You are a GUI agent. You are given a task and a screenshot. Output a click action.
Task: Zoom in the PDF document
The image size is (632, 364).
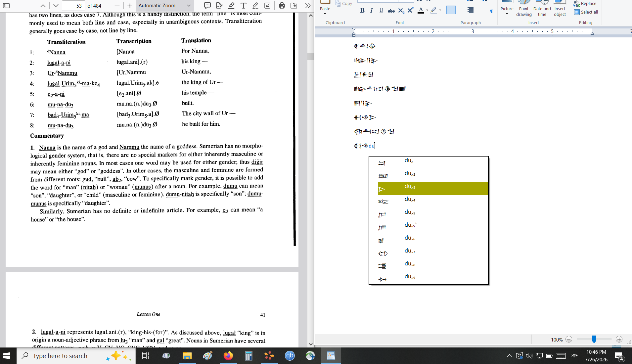tap(130, 6)
